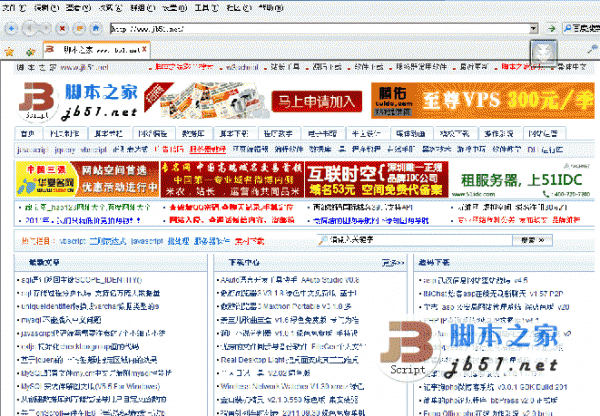Select the 首页 navigation tab

click(28, 134)
